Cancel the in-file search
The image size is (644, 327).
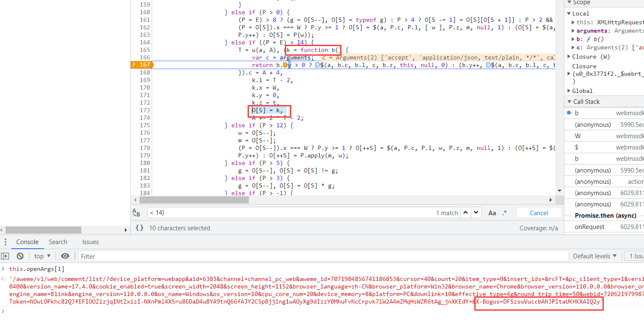pyautogui.click(x=538, y=213)
